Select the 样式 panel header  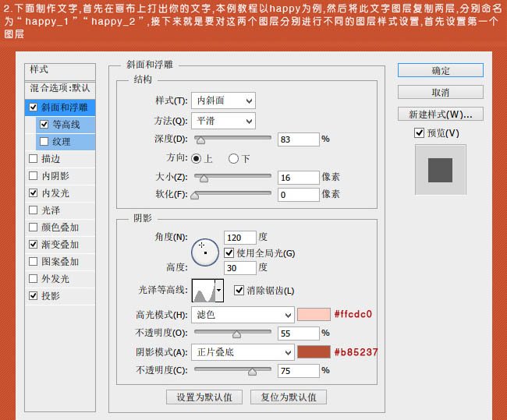tap(60, 72)
